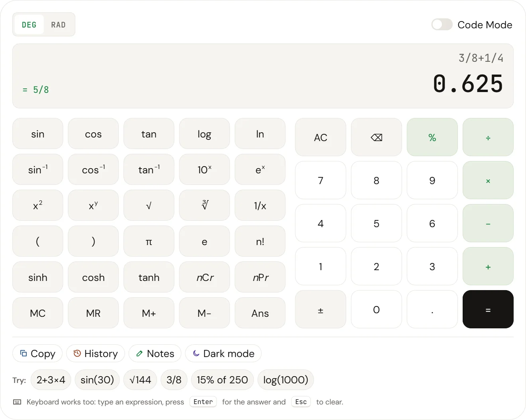Viewport: 526px width, 420px height.
Task: Click the backspace delete key
Action: (x=376, y=137)
